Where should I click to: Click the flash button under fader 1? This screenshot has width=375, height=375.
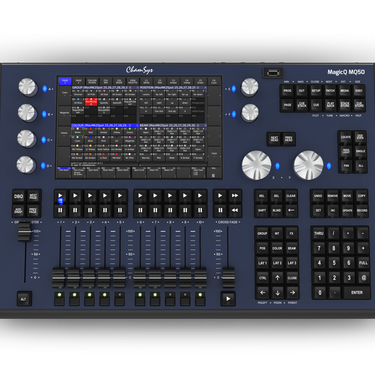59,298
